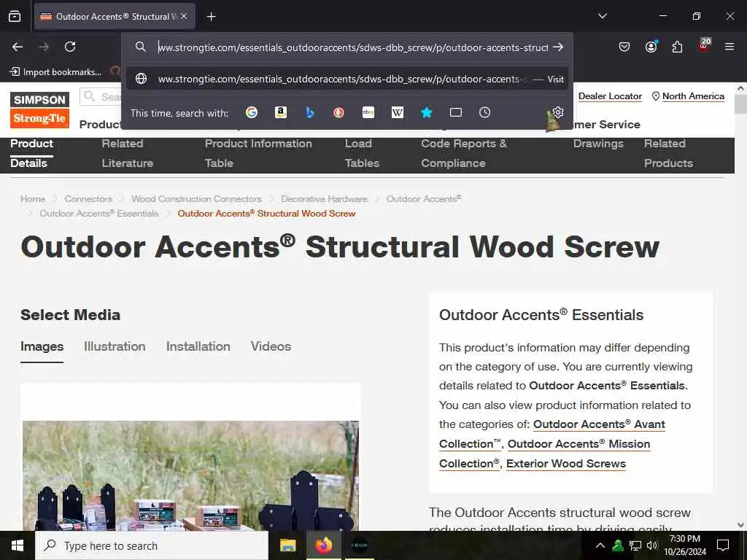Screen dimensions: 747x560
Task: Search bookmarks using the star icon
Action: 426,112
